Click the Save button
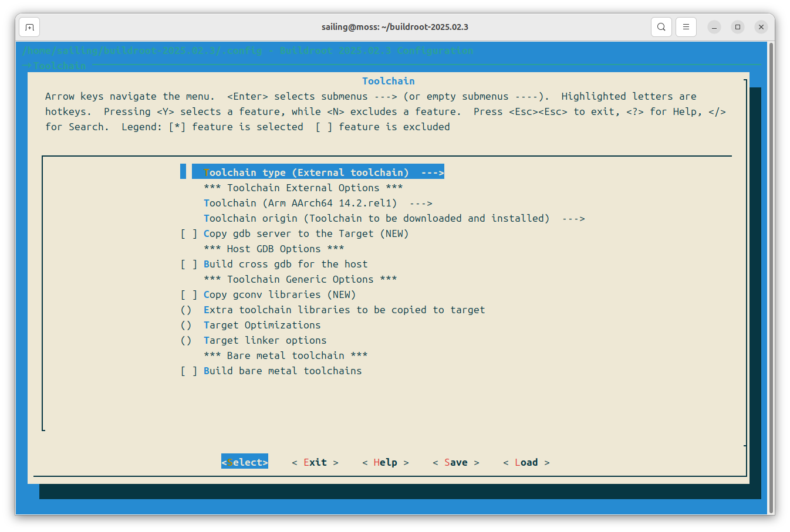Viewport: 790px width, 532px height. tap(455, 462)
